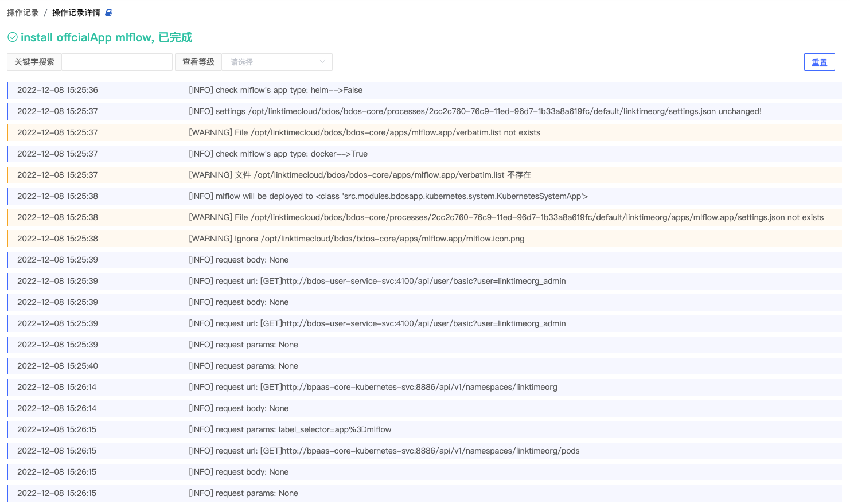
Task: Go back to 操作记录 breadcrumb
Action: (x=23, y=13)
